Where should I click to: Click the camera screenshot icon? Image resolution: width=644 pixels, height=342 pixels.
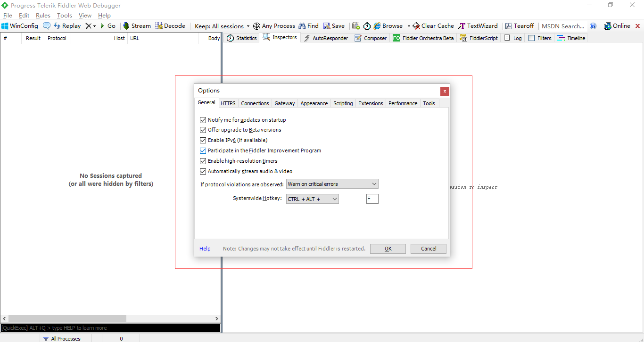356,26
